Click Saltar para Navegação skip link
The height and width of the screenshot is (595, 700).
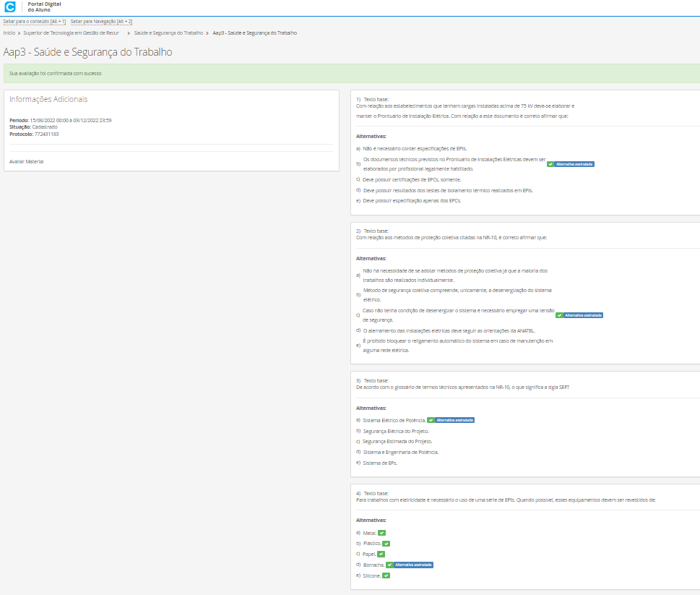(101, 22)
